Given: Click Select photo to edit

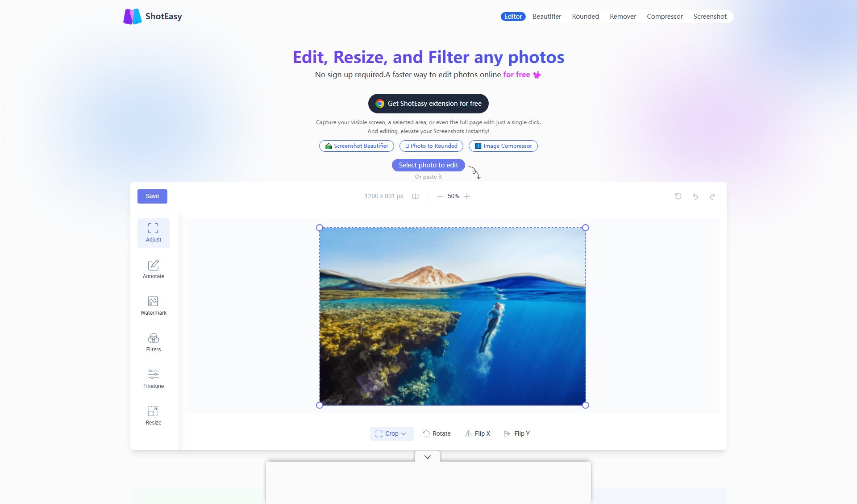Looking at the screenshot, I should pos(428,165).
